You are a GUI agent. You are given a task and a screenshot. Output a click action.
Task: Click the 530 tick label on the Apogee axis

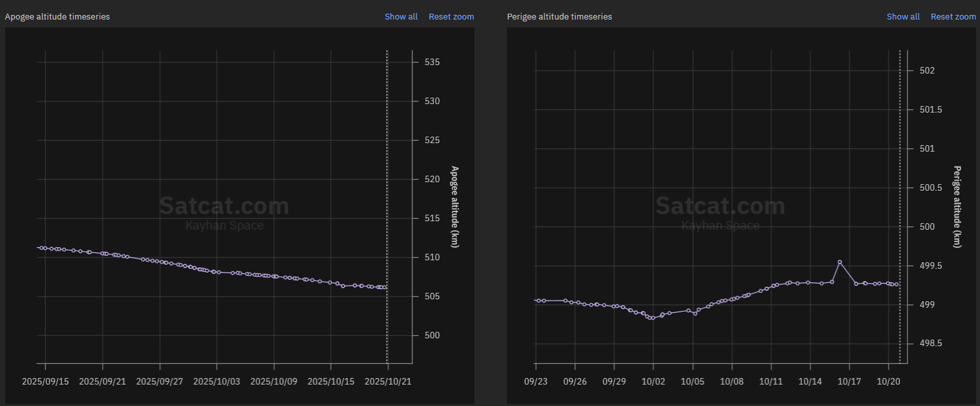pos(432,101)
